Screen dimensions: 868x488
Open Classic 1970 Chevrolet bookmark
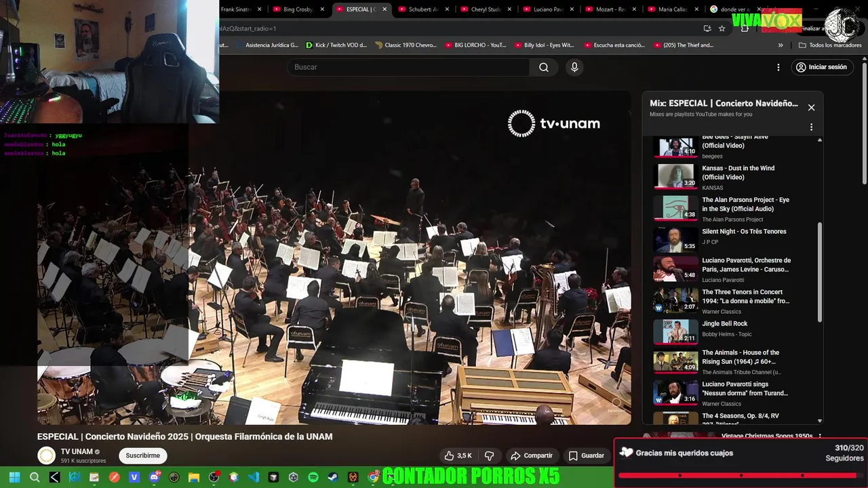[406, 45]
